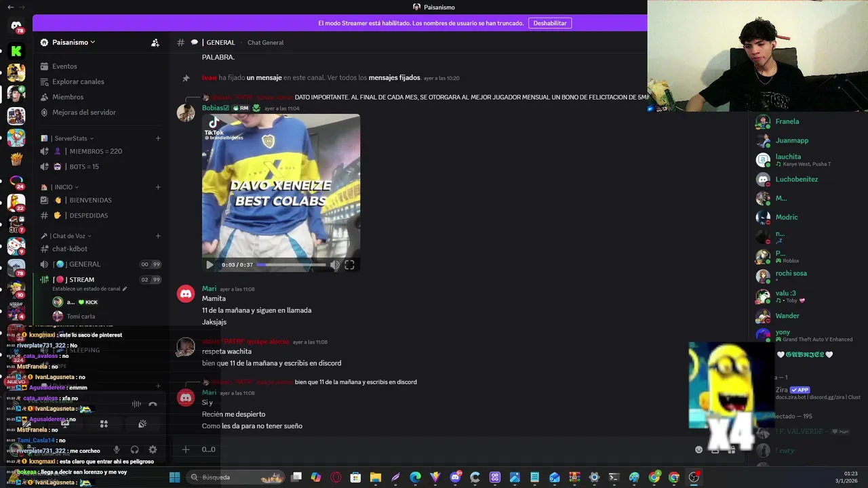Open File Explorer from taskbar
The width and height of the screenshot is (868, 488).
376,477
